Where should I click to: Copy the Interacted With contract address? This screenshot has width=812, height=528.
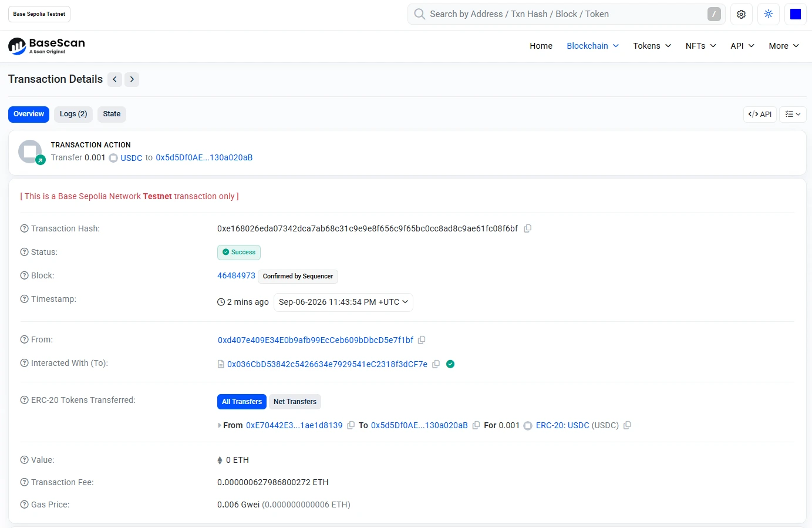[x=436, y=364]
